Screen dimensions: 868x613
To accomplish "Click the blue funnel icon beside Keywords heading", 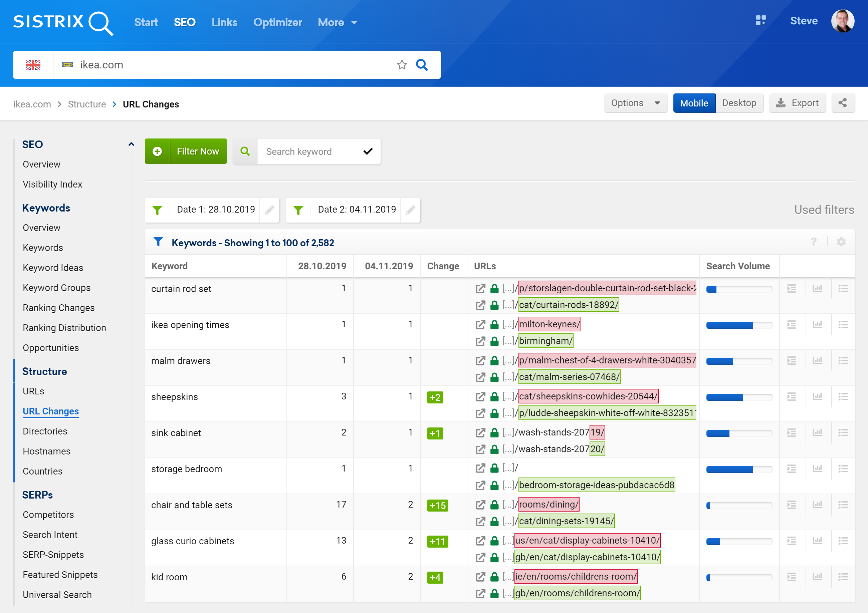I will tap(158, 242).
